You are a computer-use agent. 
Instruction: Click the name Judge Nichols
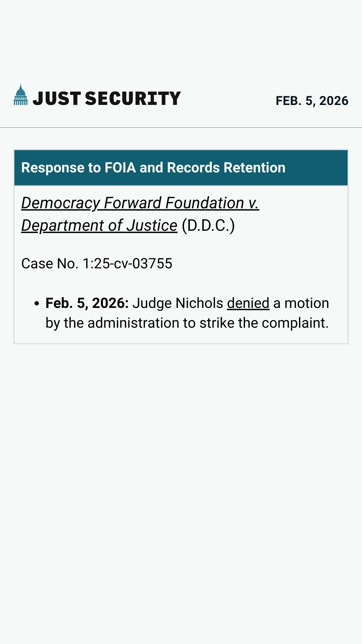(x=178, y=303)
